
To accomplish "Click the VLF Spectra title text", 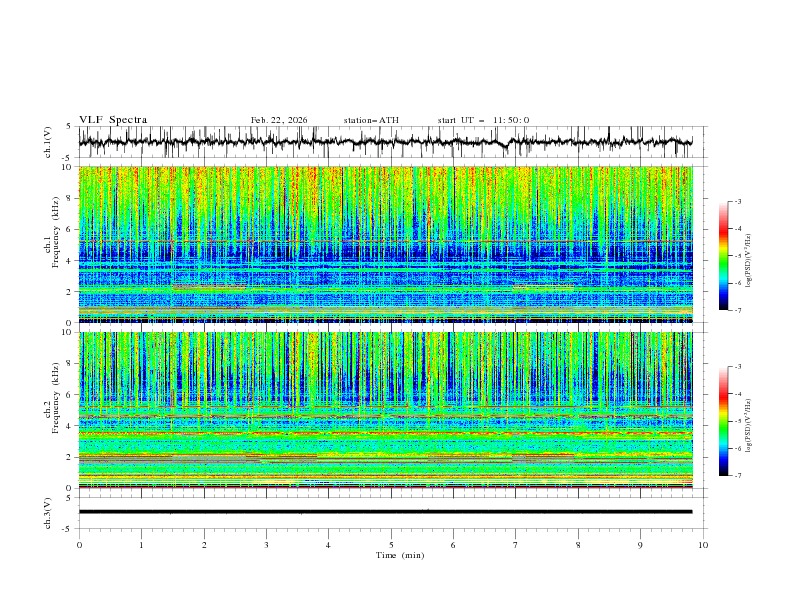I will [x=113, y=120].
